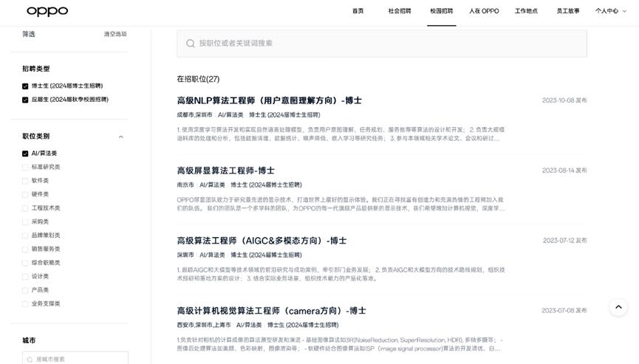The image size is (639, 364).
Task: Click the search magnifier icon in job search bar
Action: (x=191, y=43)
